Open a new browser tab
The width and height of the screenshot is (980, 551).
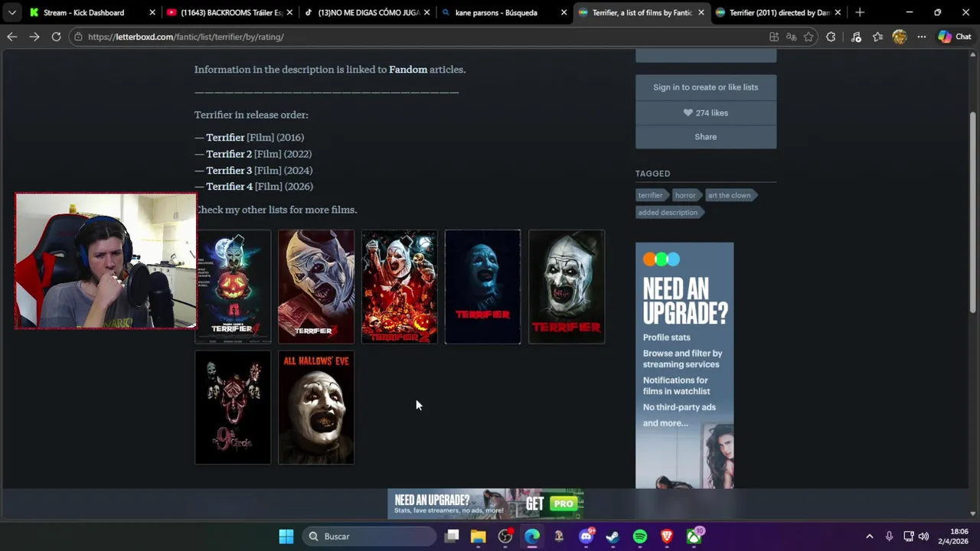pyautogui.click(x=860, y=12)
